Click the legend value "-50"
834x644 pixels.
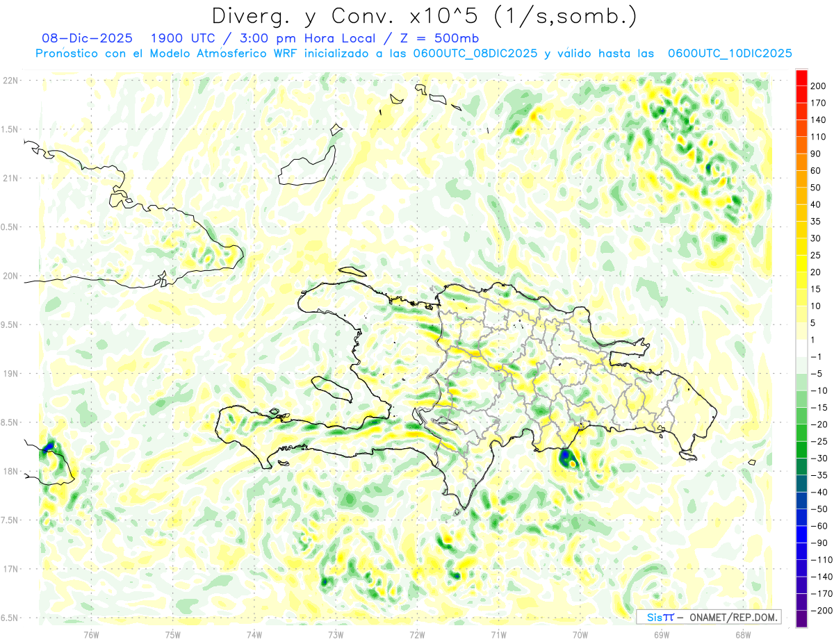[x=818, y=509]
